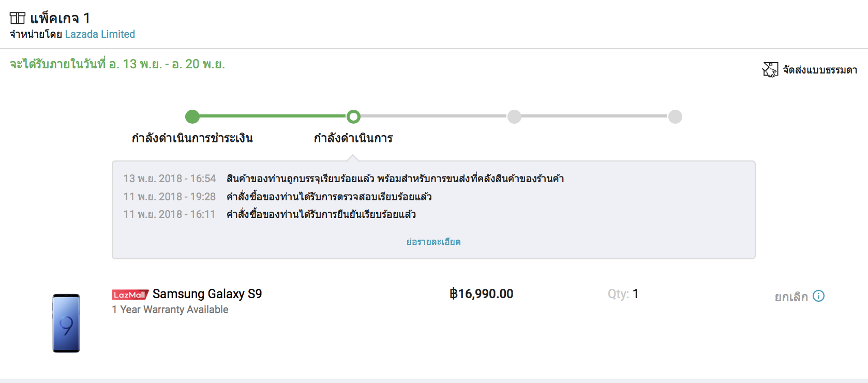
Task: Click the info icon next to ยกเลิก
Action: pos(818,296)
